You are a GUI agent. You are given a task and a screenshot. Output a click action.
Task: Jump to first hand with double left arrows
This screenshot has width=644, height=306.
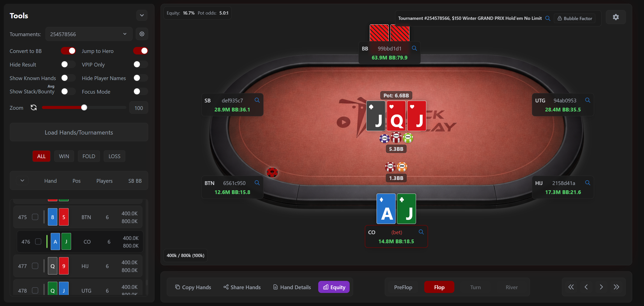coord(571,287)
